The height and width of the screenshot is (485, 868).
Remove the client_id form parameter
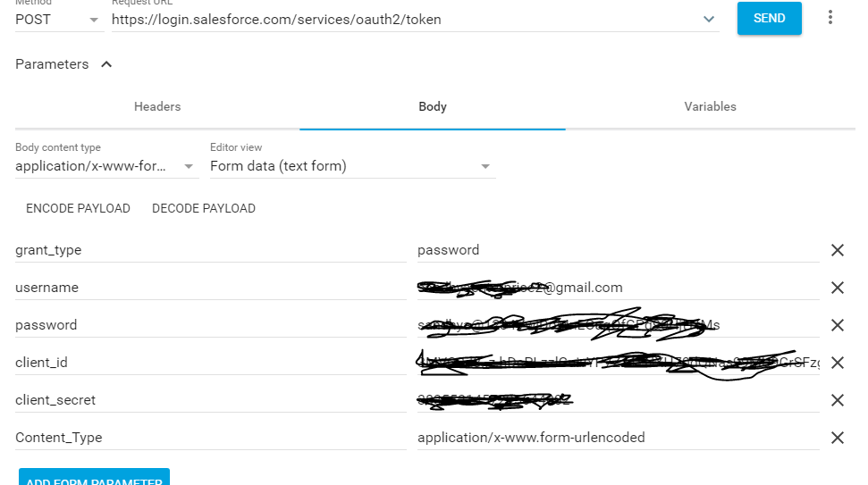tap(838, 363)
